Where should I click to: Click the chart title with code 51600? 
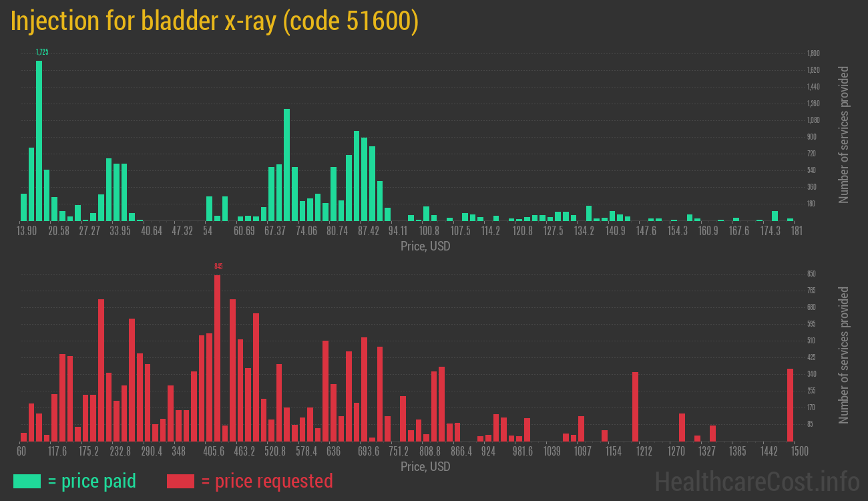214,21
